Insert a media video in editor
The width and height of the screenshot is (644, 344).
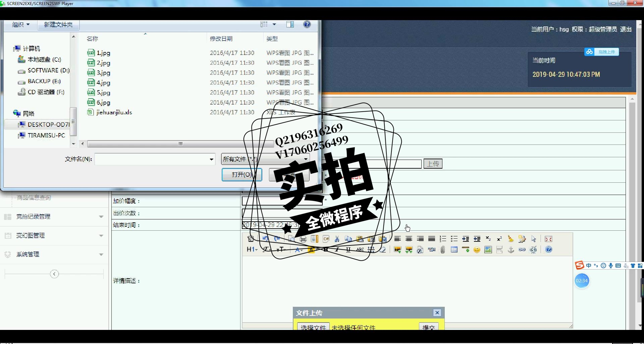coord(432,250)
